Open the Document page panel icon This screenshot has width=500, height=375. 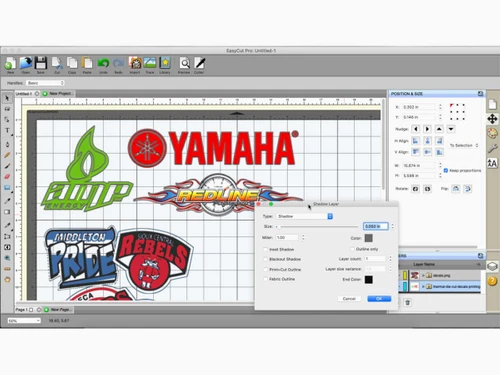click(x=492, y=105)
